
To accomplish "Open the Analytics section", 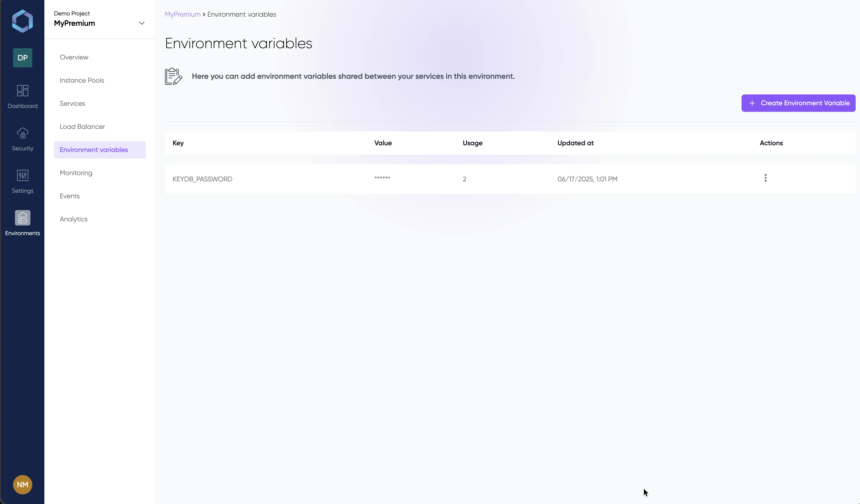I will [73, 219].
